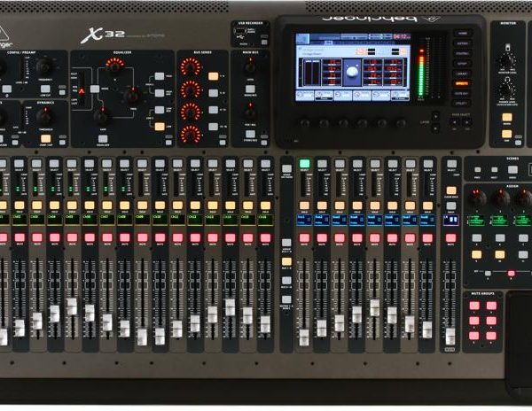
Task: Click the Main LR master fader cap
Action: 450,336
